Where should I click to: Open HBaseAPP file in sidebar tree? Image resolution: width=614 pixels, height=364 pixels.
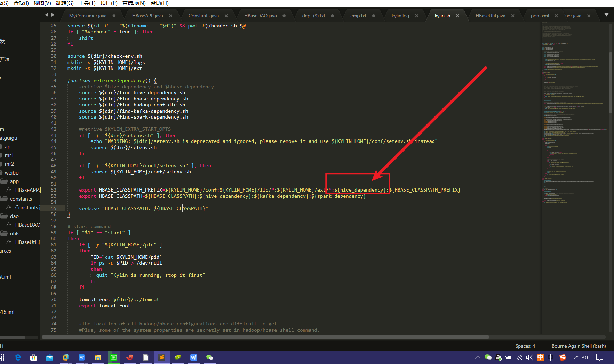27,190
